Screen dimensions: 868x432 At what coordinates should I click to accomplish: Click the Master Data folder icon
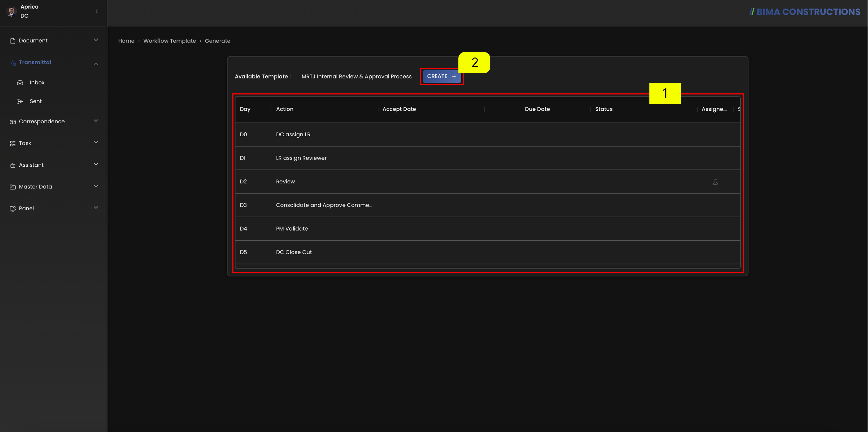(x=13, y=187)
